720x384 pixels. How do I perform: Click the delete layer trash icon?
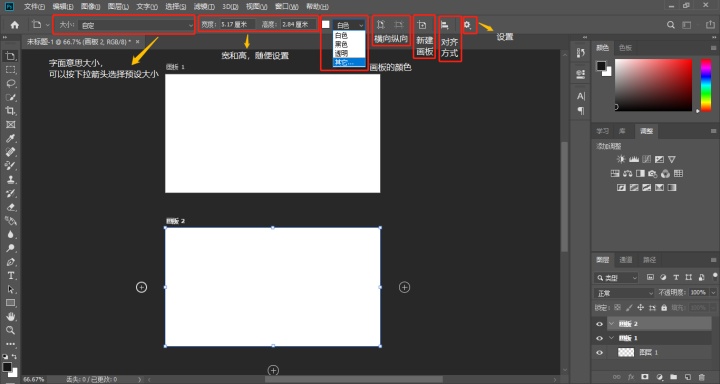coord(702,377)
